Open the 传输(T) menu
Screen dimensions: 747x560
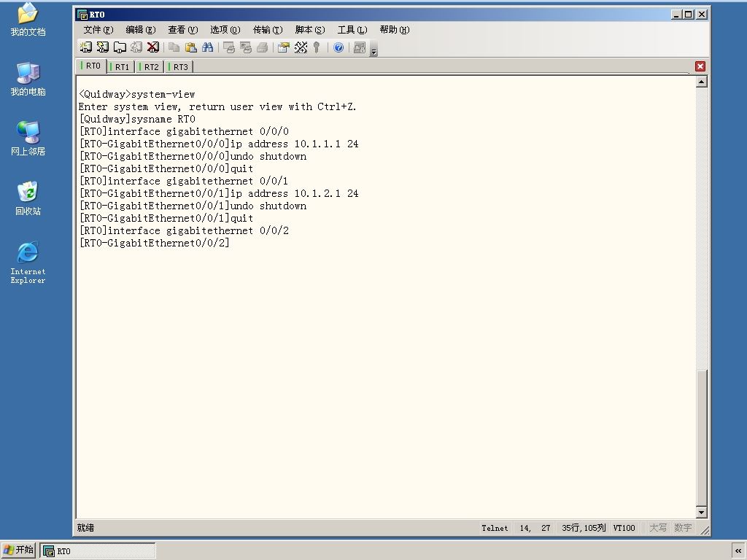pos(267,29)
